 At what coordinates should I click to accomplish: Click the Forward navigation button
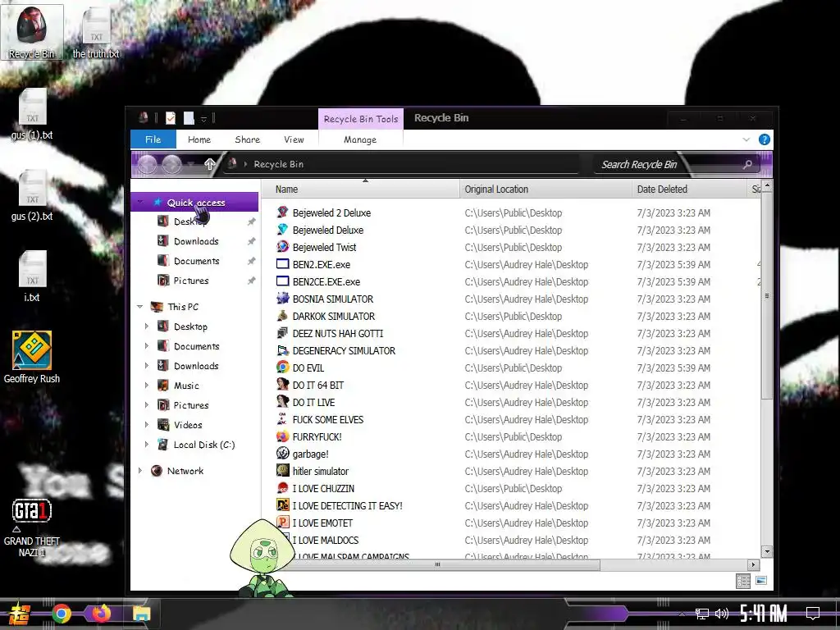coord(172,164)
